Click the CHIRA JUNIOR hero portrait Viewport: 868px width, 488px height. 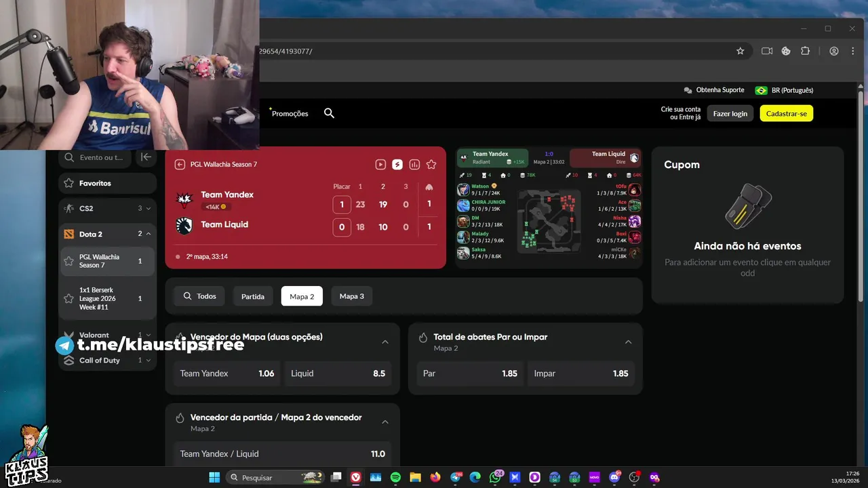pos(463,205)
